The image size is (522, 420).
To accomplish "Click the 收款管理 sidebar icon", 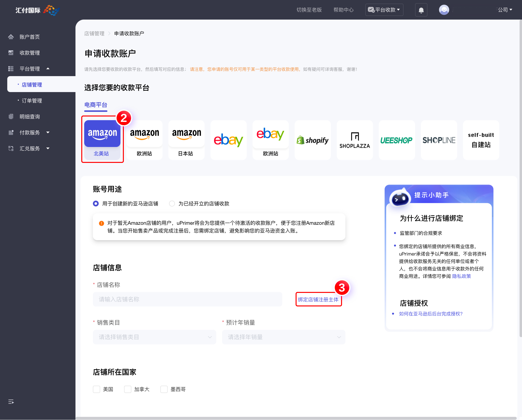I will (x=11, y=53).
